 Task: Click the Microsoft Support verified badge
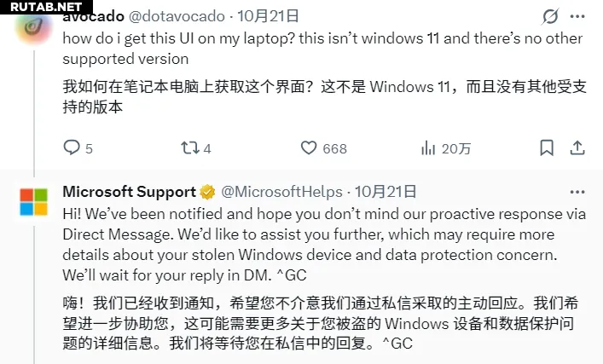pos(207,191)
